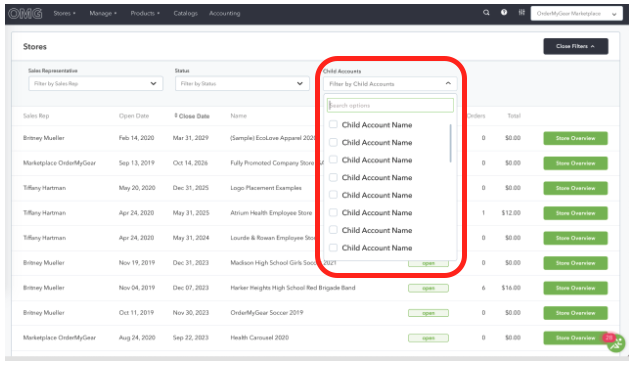Screen dimensions: 636x366
Task: Go to Accounting in the navigation bar
Action: (225, 13)
